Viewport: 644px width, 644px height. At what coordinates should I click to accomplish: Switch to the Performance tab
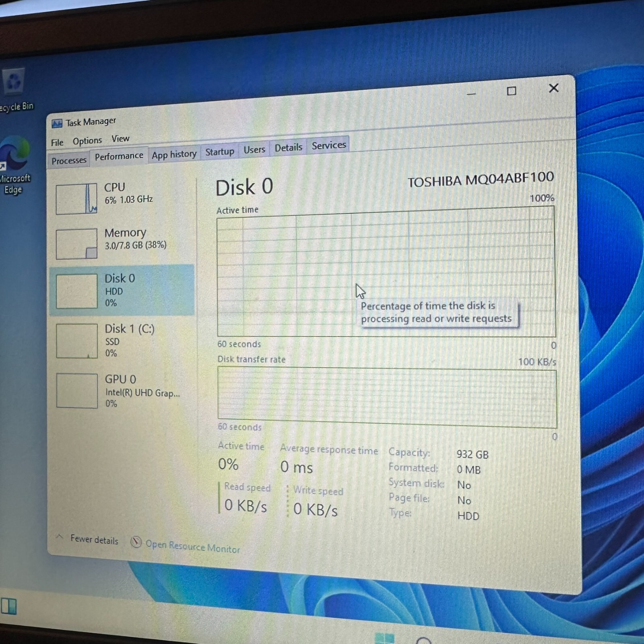119,156
